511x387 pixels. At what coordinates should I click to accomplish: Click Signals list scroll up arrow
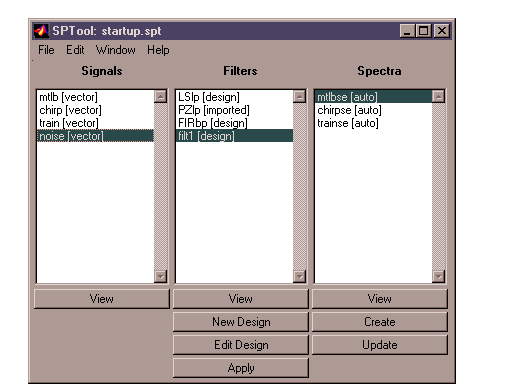tap(161, 97)
